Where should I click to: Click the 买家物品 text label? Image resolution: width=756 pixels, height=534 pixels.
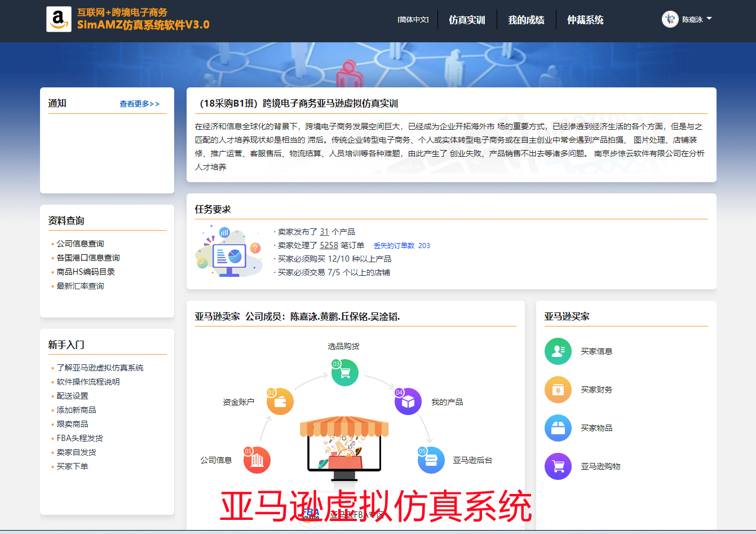coord(596,428)
